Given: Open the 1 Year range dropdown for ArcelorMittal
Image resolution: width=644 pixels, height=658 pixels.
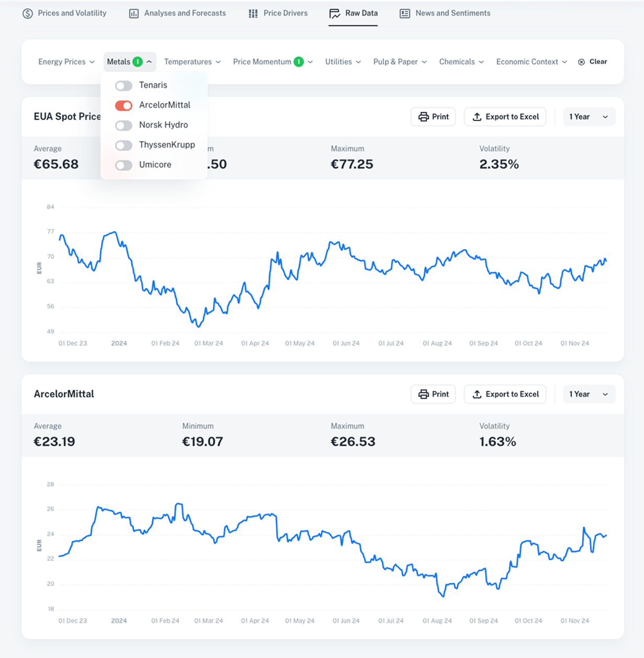Looking at the screenshot, I should coord(589,394).
